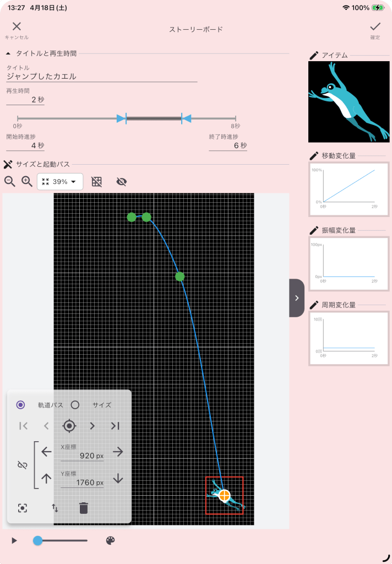Select the 軌道パス radio button
Viewport: 392px width, 564px height.
tap(21, 405)
